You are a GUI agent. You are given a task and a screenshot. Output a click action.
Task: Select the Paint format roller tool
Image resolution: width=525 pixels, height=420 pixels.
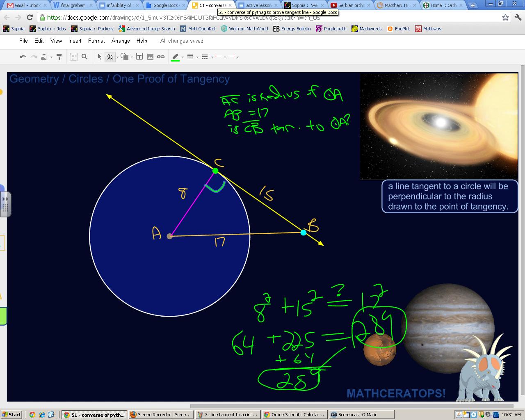click(59, 57)
